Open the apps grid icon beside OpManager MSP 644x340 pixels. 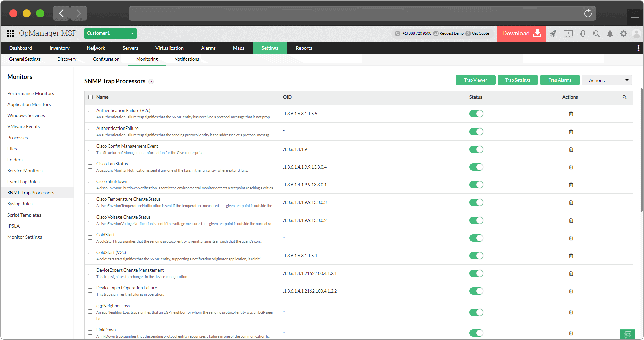pyautogui.click(x=10, y=33)
